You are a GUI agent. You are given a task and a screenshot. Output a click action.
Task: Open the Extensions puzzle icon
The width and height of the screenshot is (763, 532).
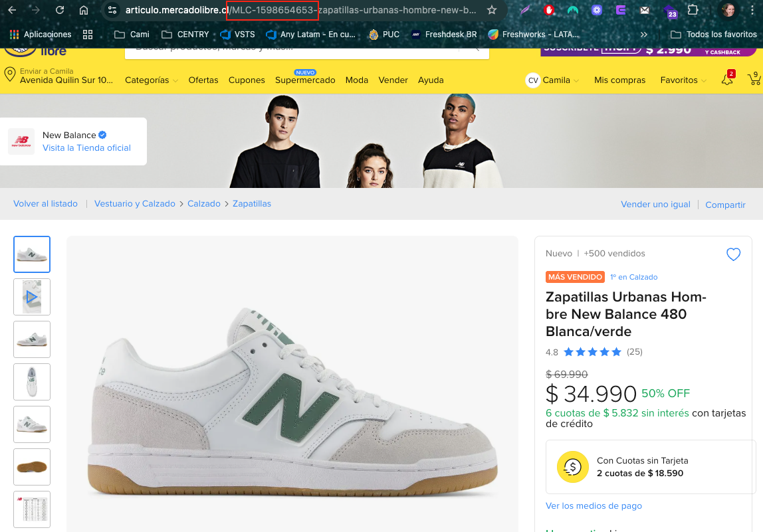pyautogui.click(x=693, y=10)
